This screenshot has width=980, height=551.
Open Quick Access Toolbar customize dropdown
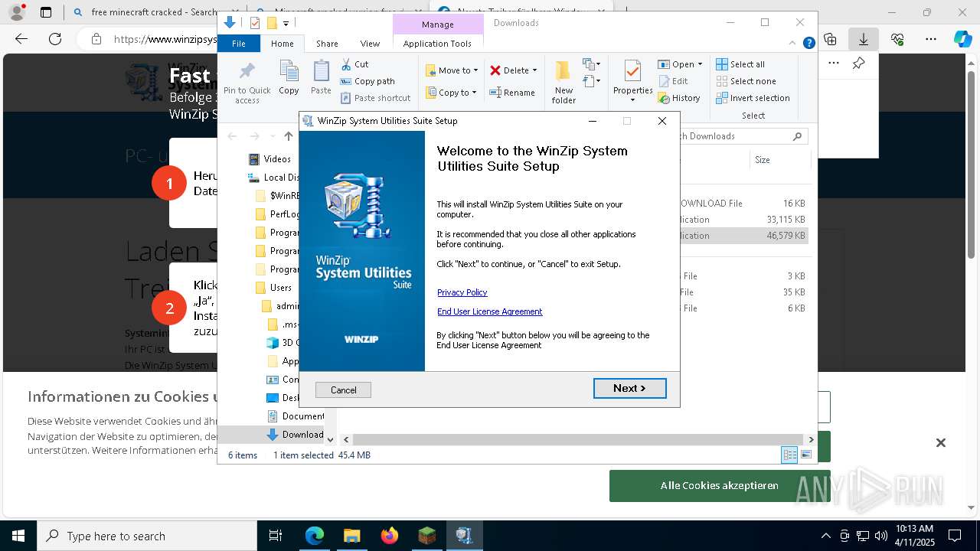tap(286, 24)
